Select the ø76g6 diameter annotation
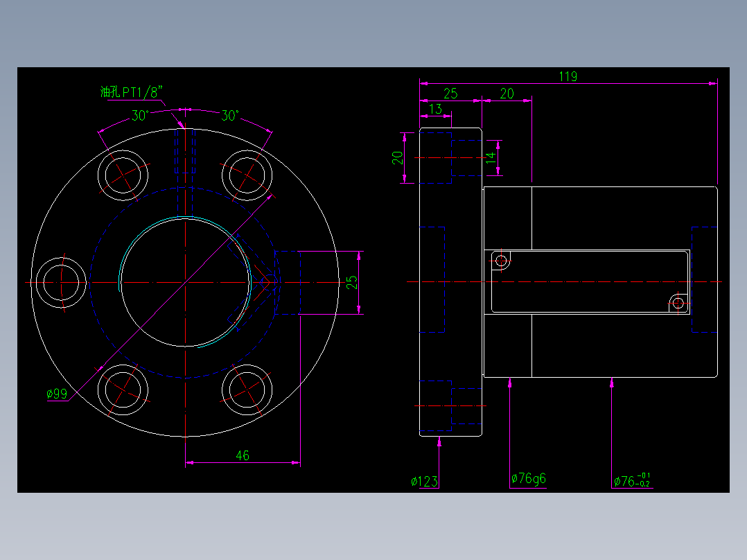 (528, 478)
